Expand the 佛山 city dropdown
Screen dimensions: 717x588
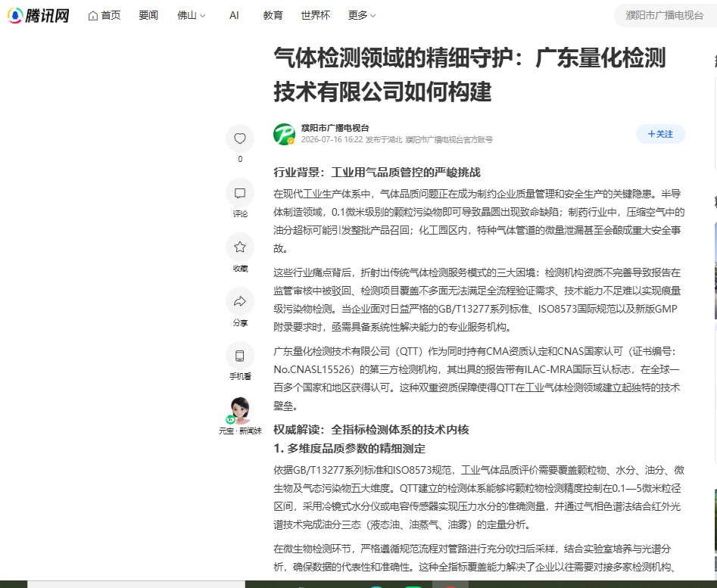[191, 16]
